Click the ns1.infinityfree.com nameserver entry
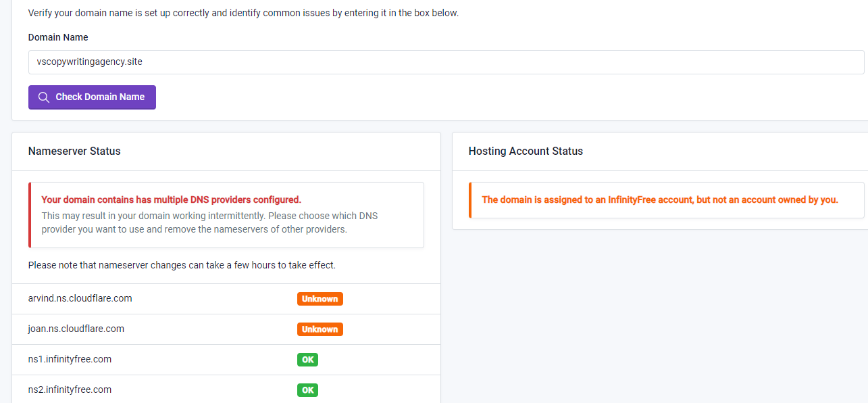Screen dimensions: 868x403 [70, 359]
